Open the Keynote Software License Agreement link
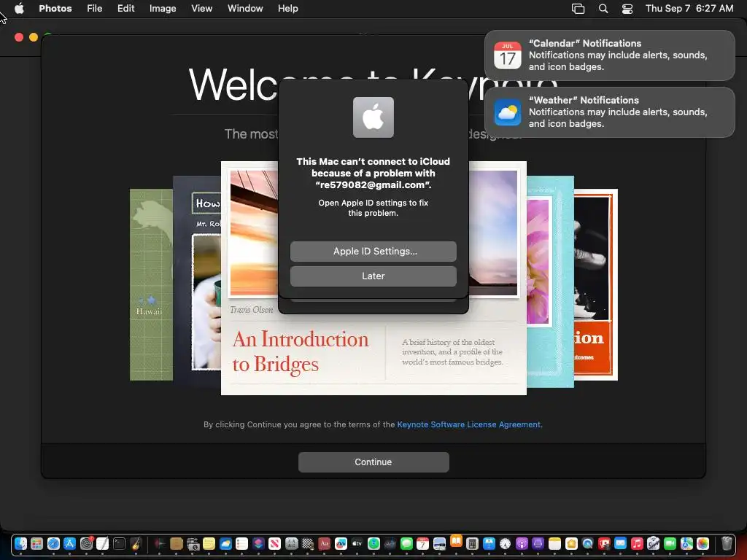This screenshot has height=560, width=747. pos(469,424)
